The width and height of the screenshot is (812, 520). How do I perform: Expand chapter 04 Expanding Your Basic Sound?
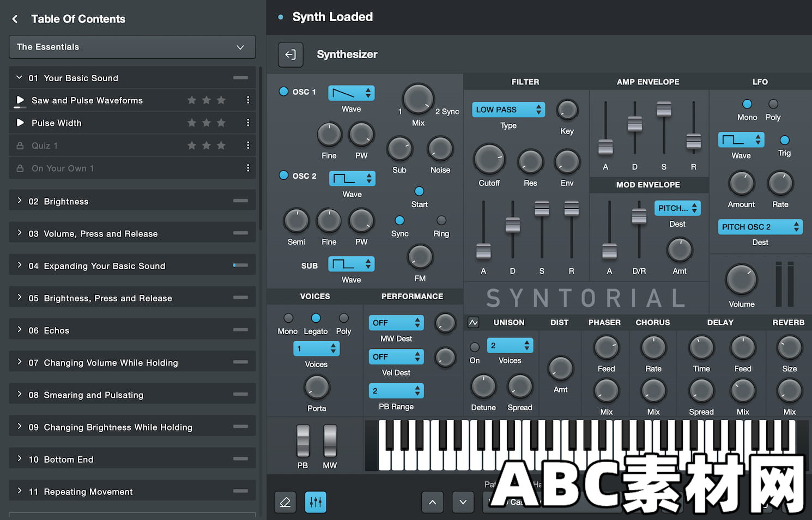click(x=132, y=265)
